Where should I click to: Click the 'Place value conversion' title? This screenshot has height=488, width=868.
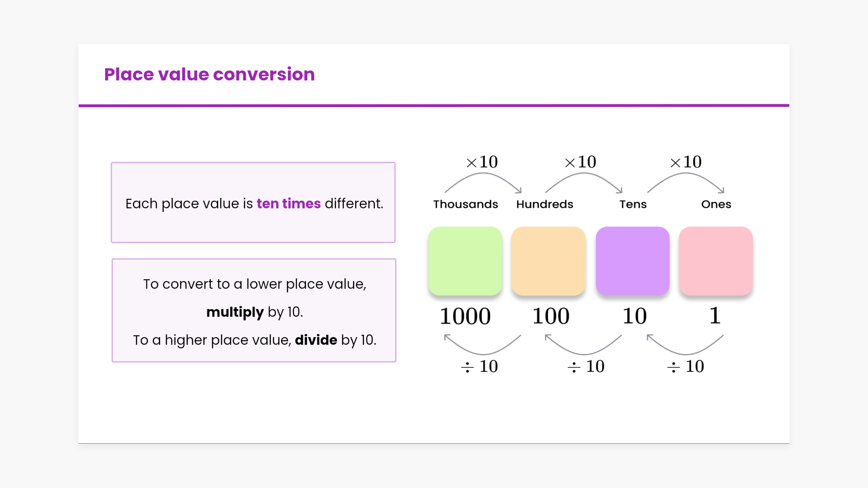(x=209, y=75)
